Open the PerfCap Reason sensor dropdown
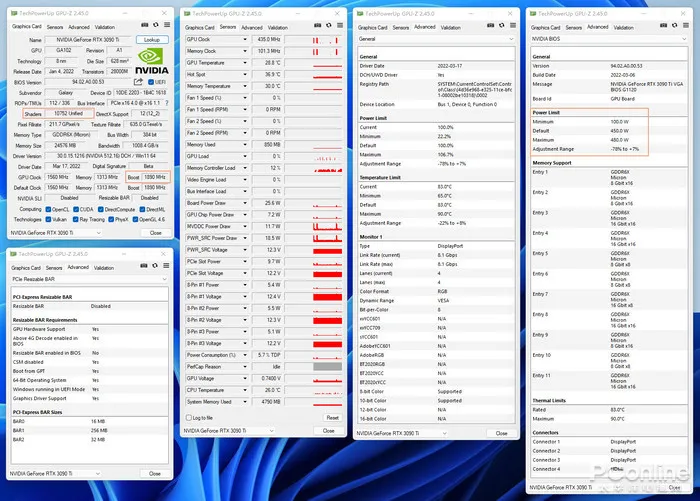The width and height of the screenshot is (700, 501). (x=245, y=367)
